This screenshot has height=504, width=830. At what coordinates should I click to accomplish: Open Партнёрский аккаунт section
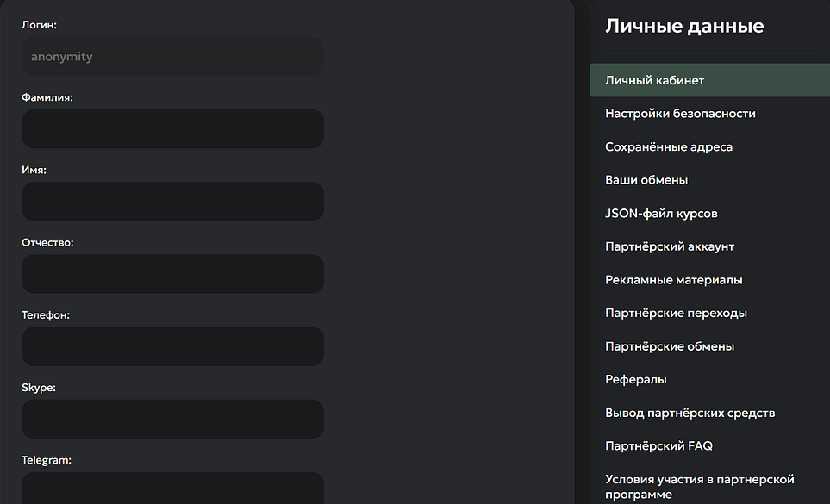(670, 246)
